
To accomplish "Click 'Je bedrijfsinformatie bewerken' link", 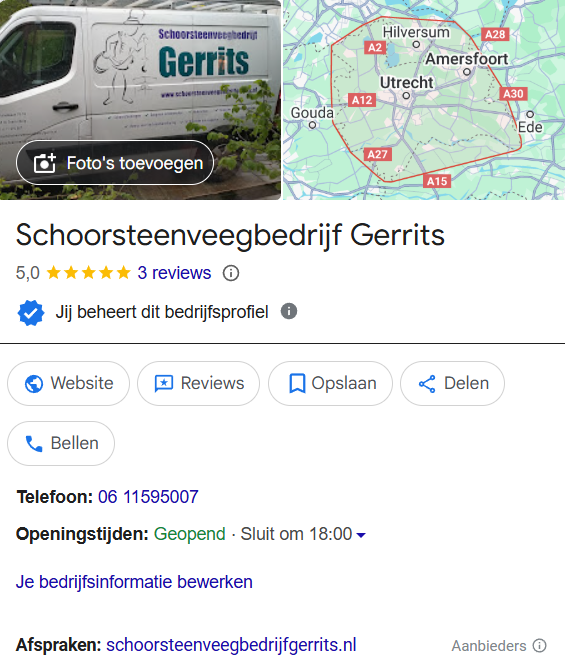I will click(134, 582).
